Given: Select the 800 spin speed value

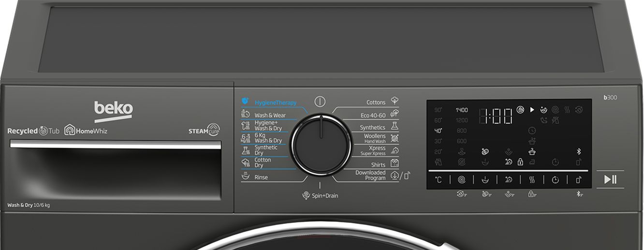Looking at the screenshot, I should pos(462,131).
